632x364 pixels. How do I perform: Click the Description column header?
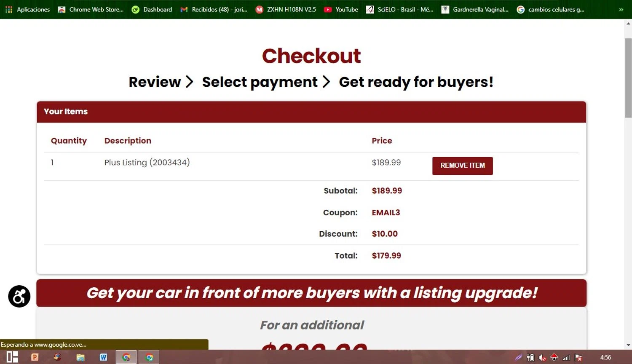point(128,141)
